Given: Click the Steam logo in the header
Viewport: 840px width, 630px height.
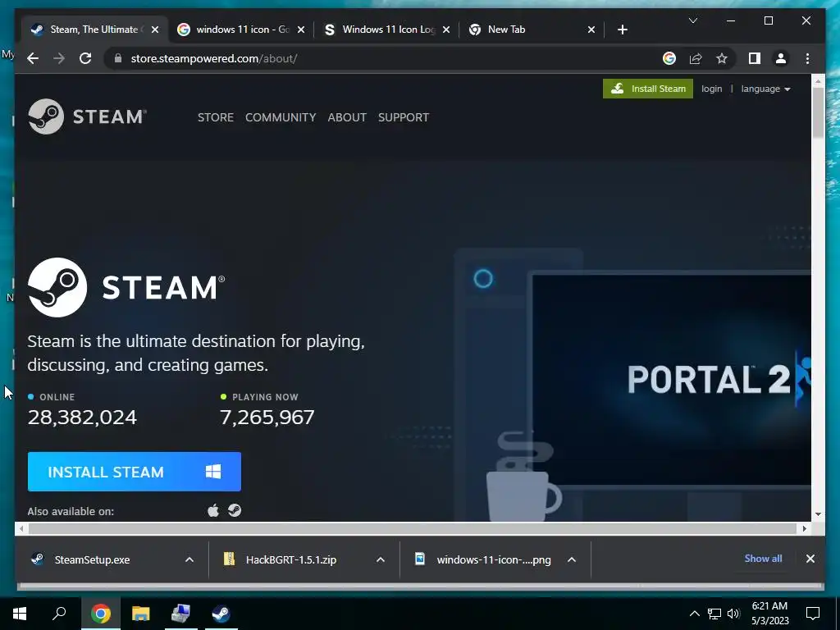Looking at the screenshot, I should (87, 116).
